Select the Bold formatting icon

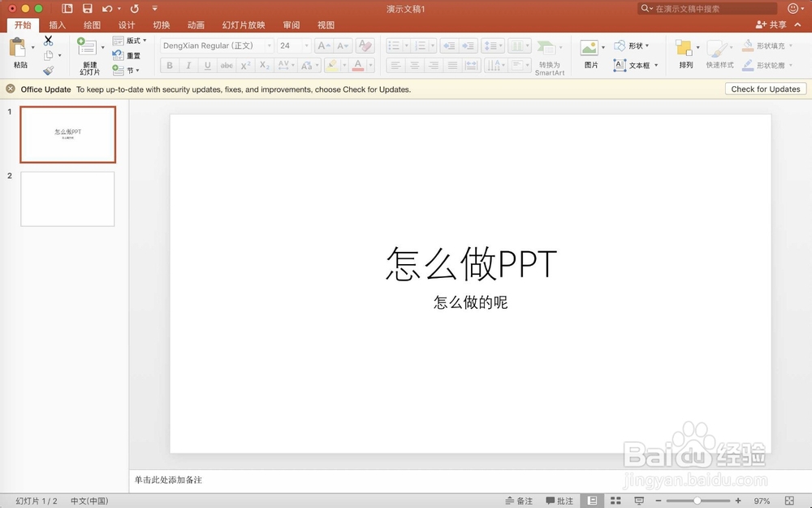169,66
